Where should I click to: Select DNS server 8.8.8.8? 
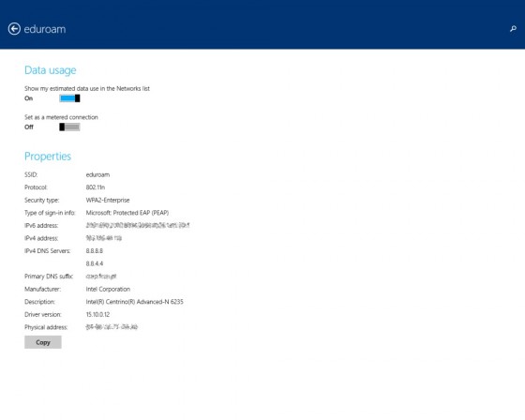(x=95, y=251)
